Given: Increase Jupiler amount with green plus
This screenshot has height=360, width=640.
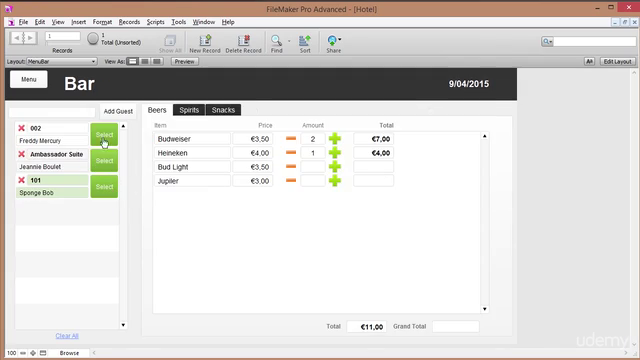Looking at the screenshot, I should 335,180.
